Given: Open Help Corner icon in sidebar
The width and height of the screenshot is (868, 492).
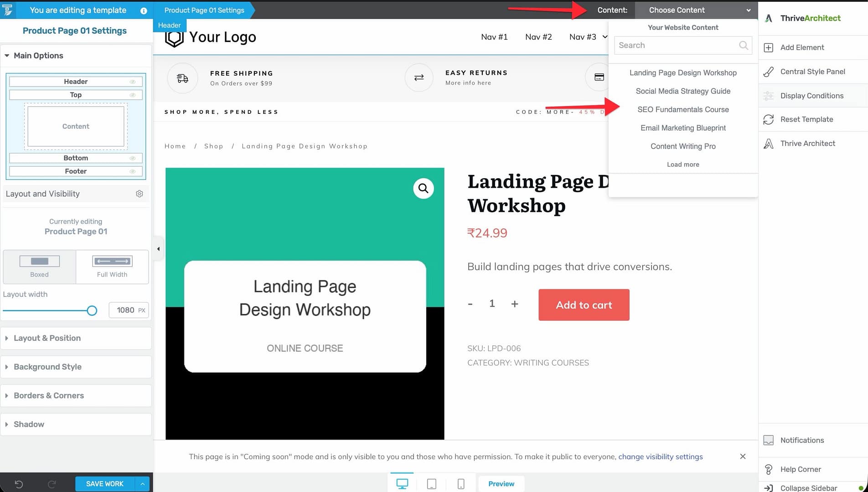Looking at the screenshot, I should (768, 469).
